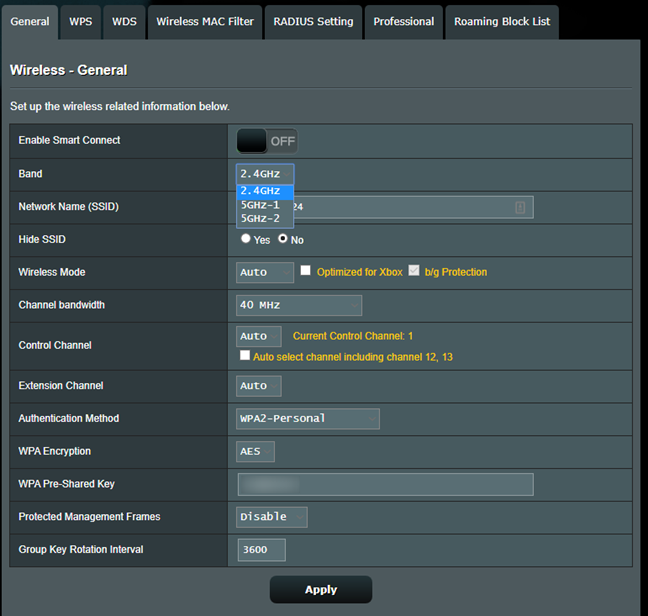The height and width of the screenshot is (616, 648).
Task: Select Yes radio button for Hide SSID
Action: click(245, 238)
